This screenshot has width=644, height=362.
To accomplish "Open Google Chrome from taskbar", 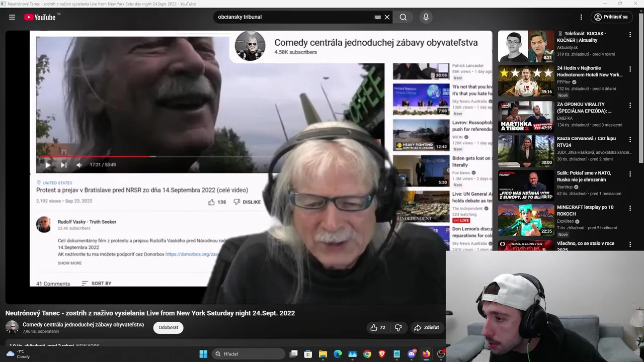I will [x=367, y=354].
